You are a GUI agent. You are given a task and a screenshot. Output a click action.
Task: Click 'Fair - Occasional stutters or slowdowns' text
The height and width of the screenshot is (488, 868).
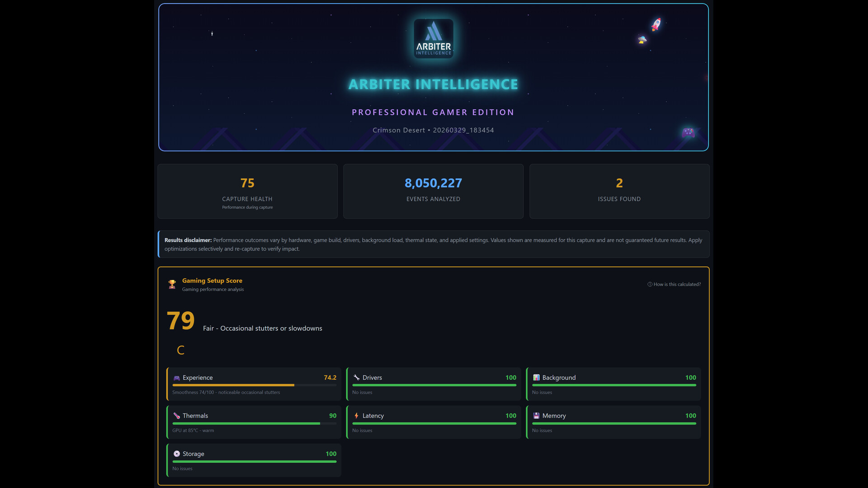tap(262, 328)
